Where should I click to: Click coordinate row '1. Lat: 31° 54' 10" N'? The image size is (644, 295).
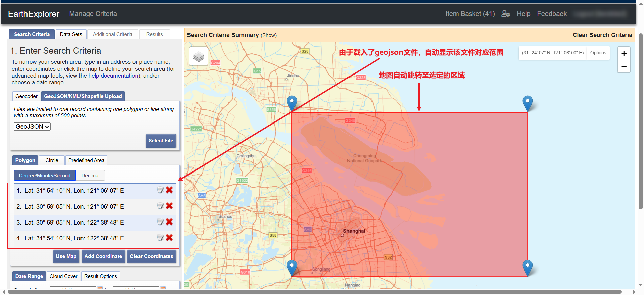95,191
